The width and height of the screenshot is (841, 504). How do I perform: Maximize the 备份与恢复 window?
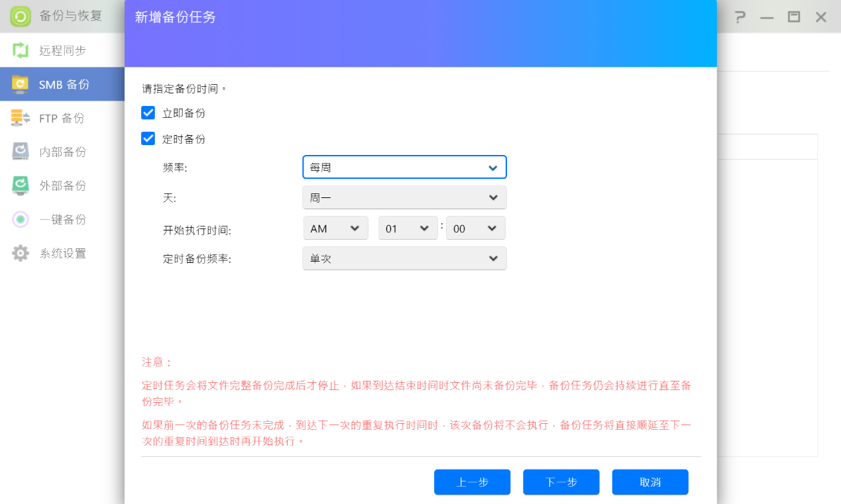[793, 17]
